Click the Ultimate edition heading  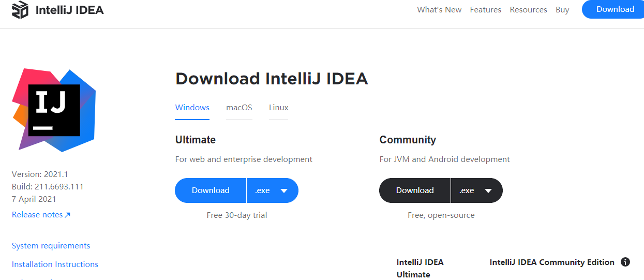(196, 140)
